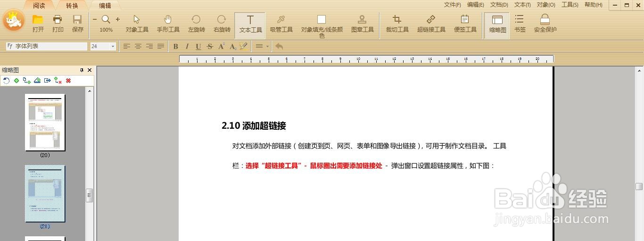Click the undo arrow in format bar
The image size is (644, 241).
279,46
